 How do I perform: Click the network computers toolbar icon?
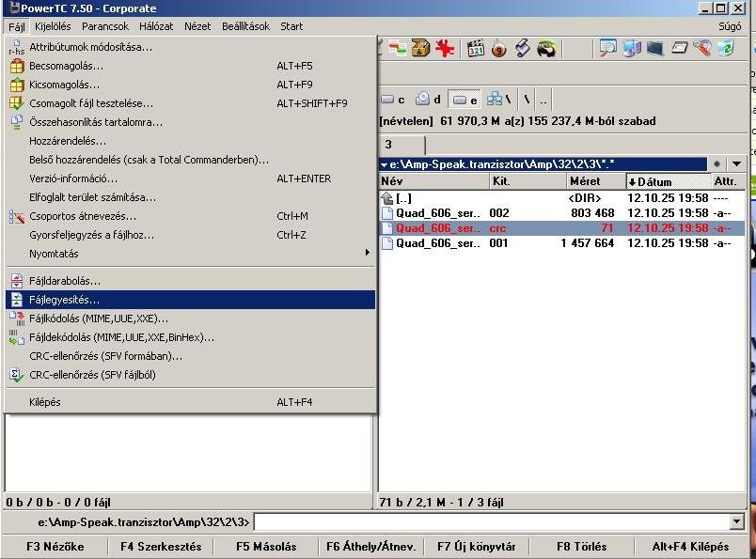pos(632,48)
